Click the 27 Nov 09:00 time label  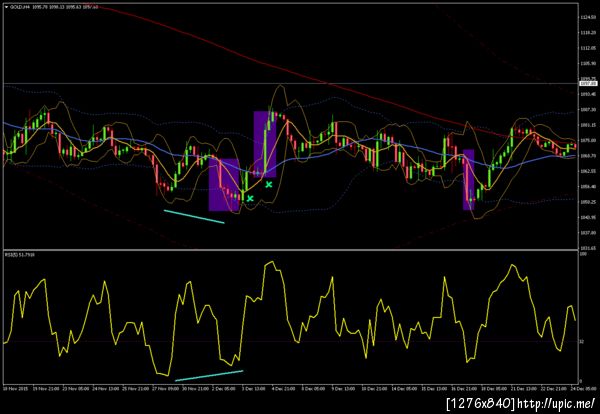(165, 389)
